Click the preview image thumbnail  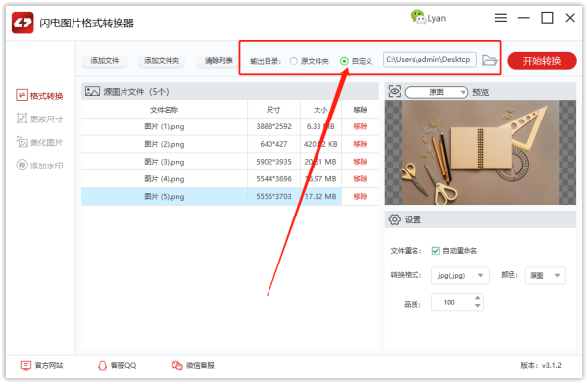[480, 152]
